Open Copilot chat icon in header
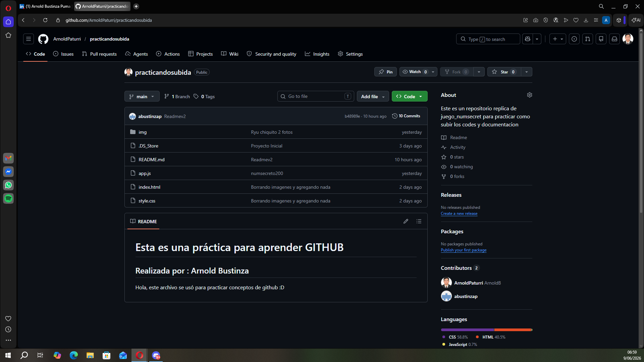This screenshot has width=644, height=362. [528, 39]
